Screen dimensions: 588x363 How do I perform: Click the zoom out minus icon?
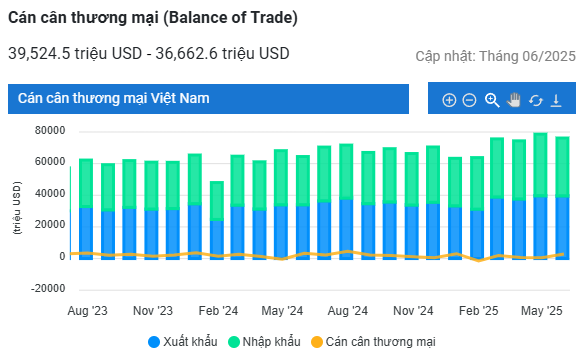tap(469, 100)
